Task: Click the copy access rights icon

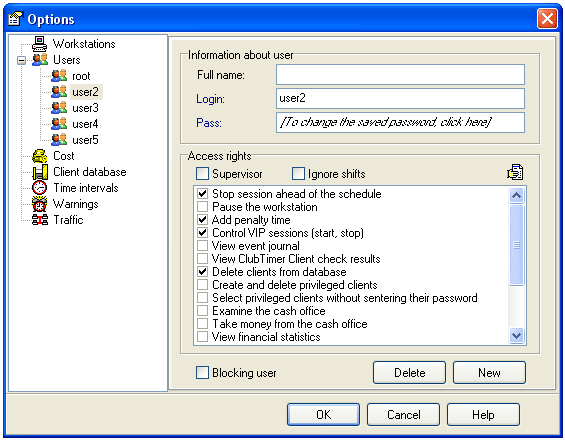Action: point(515,172)
